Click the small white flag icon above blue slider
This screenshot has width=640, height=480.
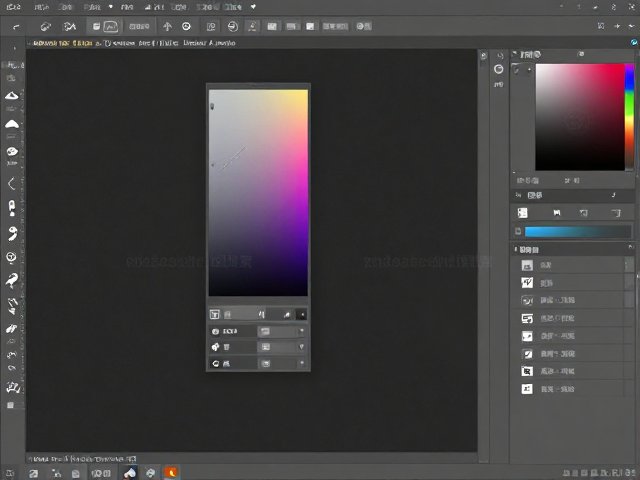tap(557, 213)
